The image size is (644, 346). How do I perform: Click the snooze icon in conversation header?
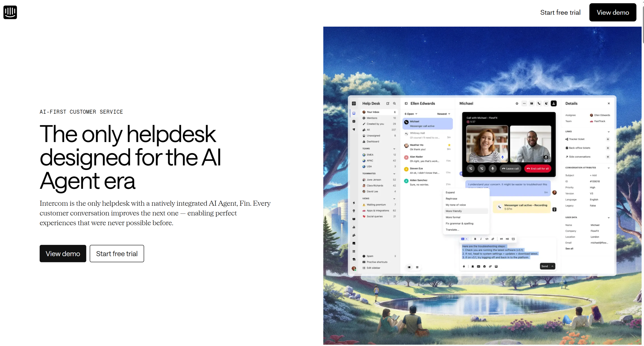546,103
